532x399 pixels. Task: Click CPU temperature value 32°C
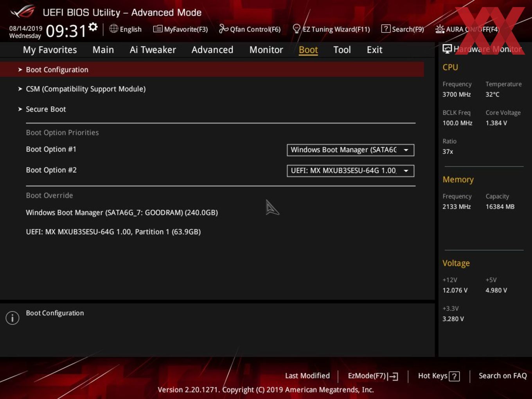pos(492,94)
